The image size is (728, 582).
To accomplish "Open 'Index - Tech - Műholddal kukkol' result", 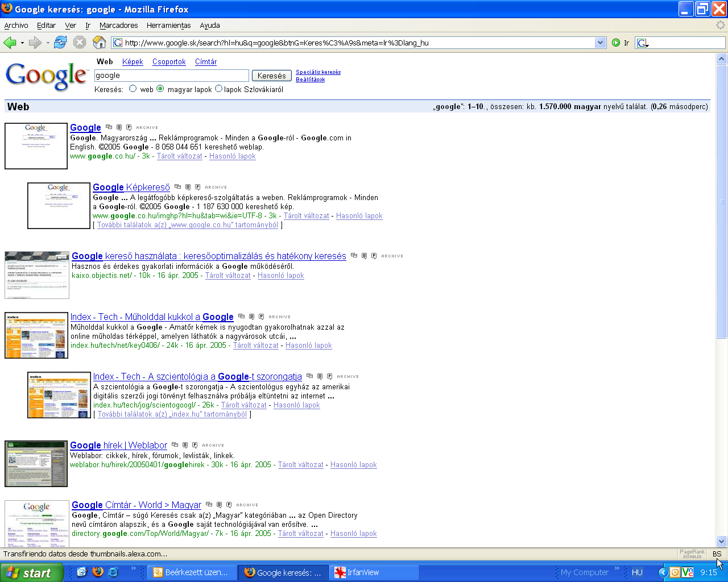I will 152,317.
